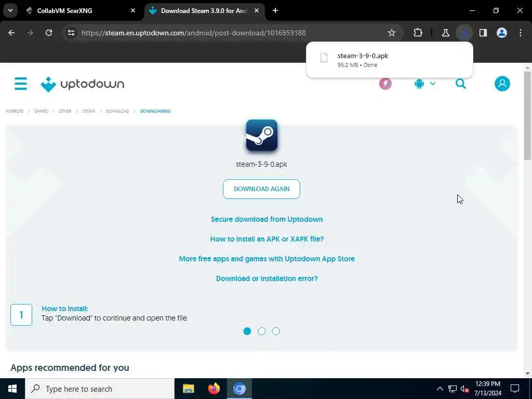Go to STEAM breadcrumb

[88, 111]
